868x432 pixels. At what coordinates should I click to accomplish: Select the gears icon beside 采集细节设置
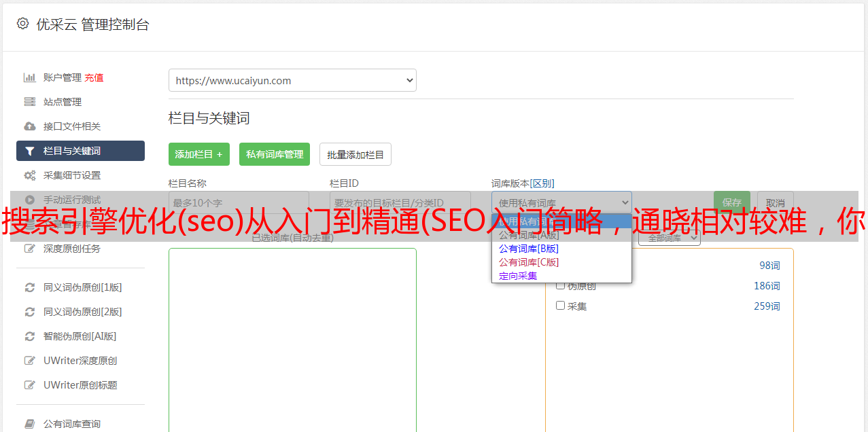[x=30, y=175]
